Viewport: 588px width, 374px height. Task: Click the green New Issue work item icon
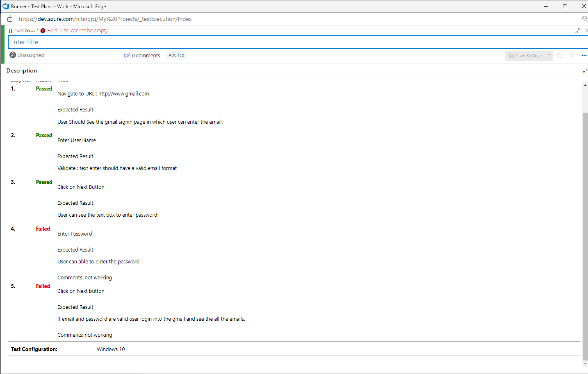[x=9, y=30]
